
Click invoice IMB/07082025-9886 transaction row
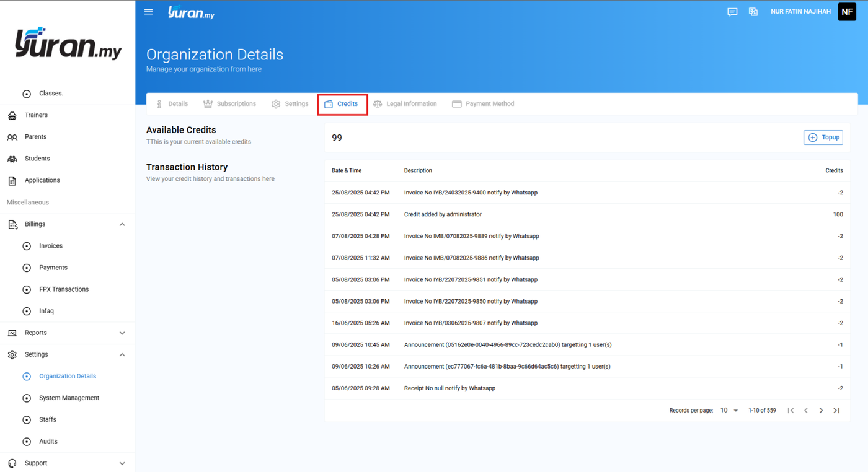pyautogui.click(x=587, y=258)
